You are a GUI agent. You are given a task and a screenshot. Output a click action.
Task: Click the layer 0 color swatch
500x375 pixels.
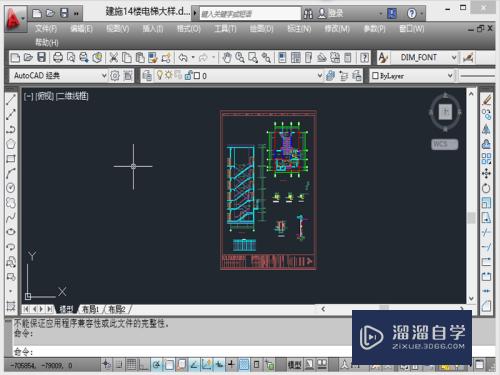(x=197, y=76)
